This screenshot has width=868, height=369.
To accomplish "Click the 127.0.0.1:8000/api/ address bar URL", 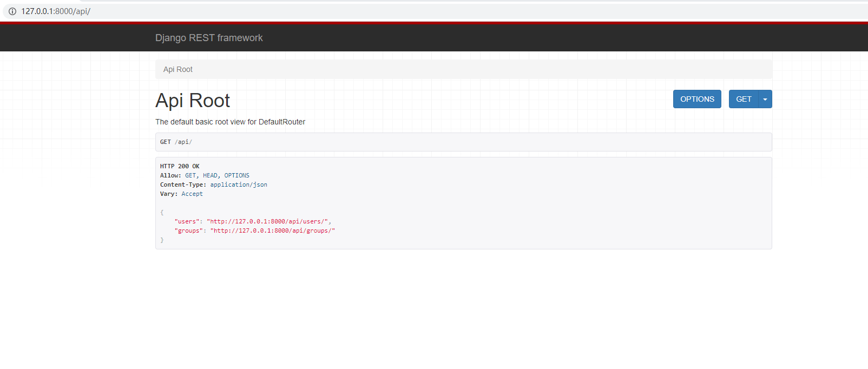I will [x=56, y=11].
